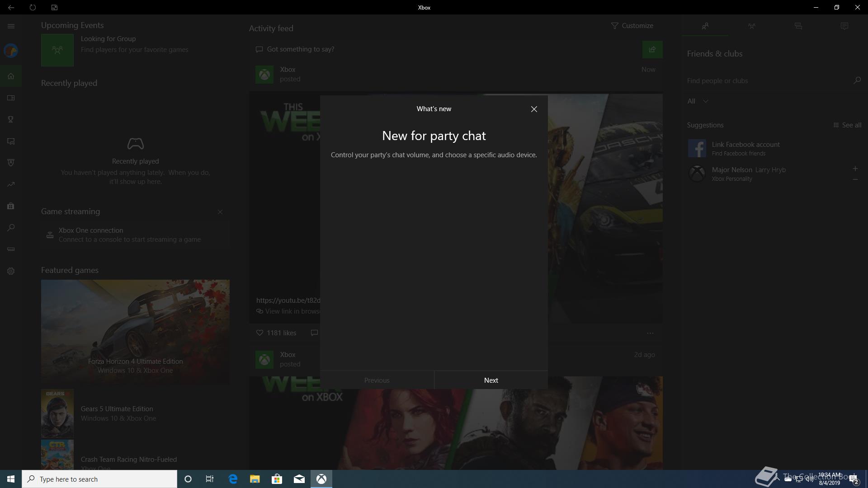This screenshot has height=488, width=868.
Task: Dismiss Game streaming section
Action: pos(220,212)
